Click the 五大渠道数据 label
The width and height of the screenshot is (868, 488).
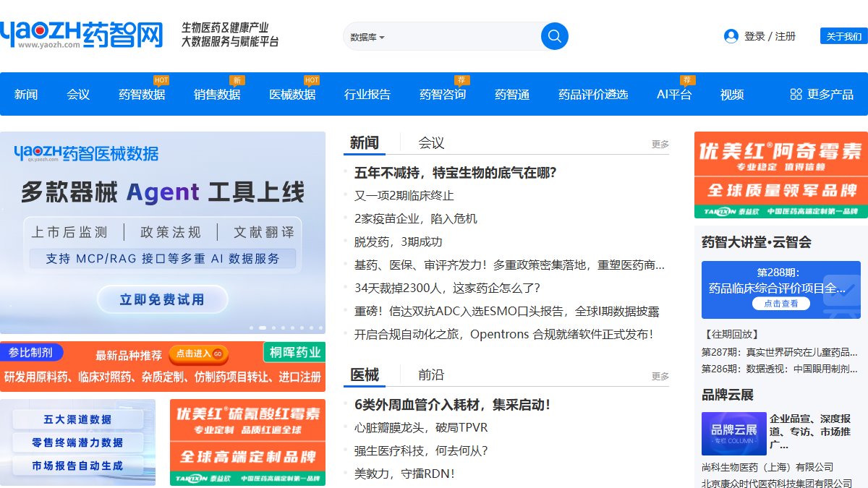[77, 419]
